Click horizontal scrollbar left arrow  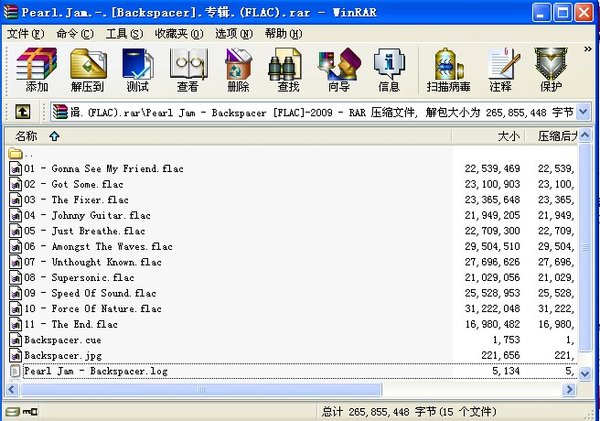point(12,389)
